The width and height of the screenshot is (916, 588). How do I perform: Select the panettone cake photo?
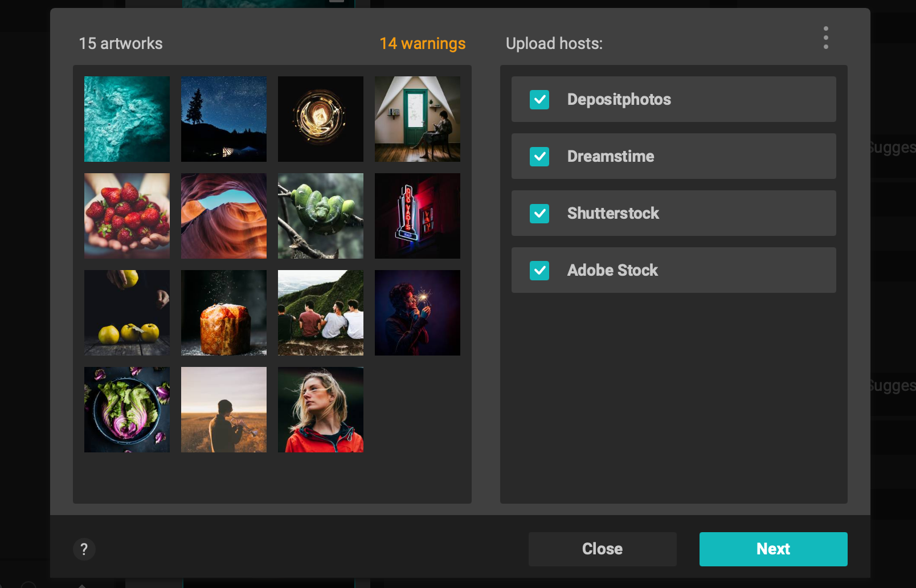coord(223,312)
